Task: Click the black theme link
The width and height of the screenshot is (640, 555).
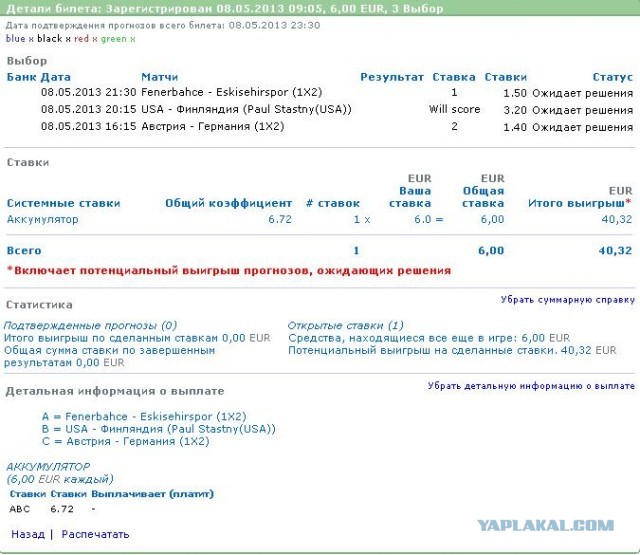Action: tap(49, 39)
